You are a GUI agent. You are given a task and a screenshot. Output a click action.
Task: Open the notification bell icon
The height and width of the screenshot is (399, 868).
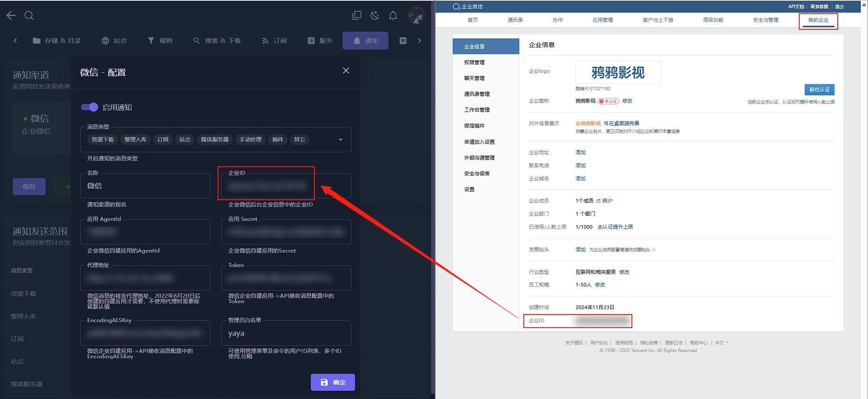coord(393,15)
